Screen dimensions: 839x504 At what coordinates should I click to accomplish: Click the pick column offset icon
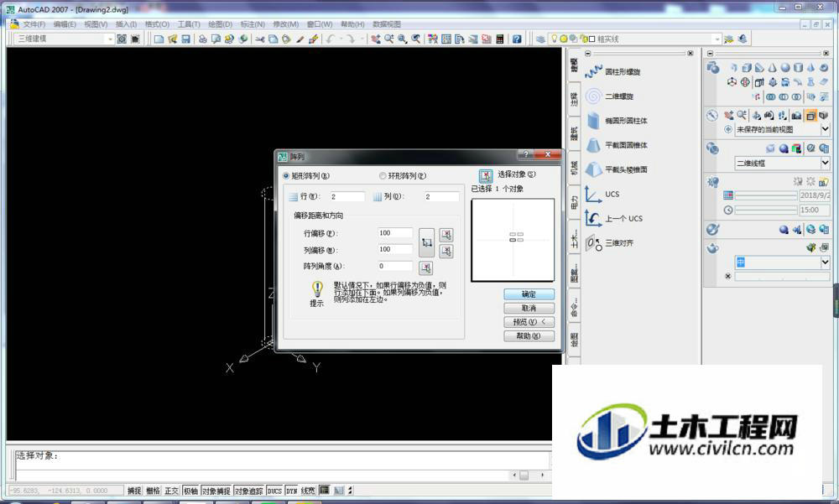click(x=446, y=251)
